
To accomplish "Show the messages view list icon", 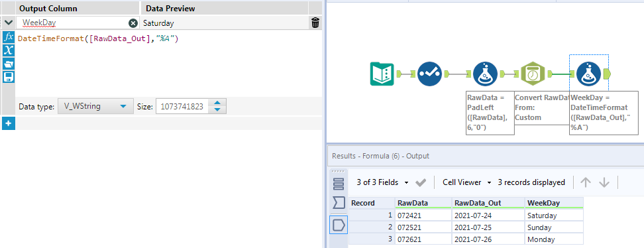I will click(x=338, y=184).
